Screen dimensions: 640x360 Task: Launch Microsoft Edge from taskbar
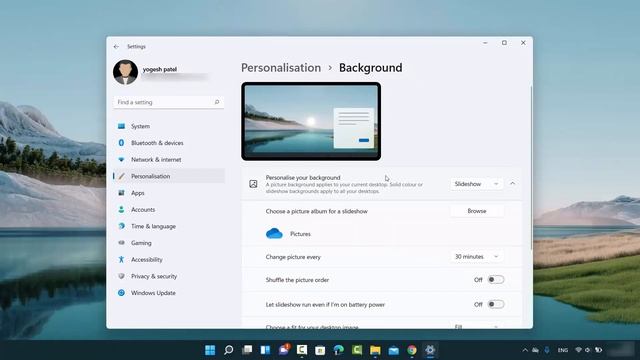coord(338,350)
